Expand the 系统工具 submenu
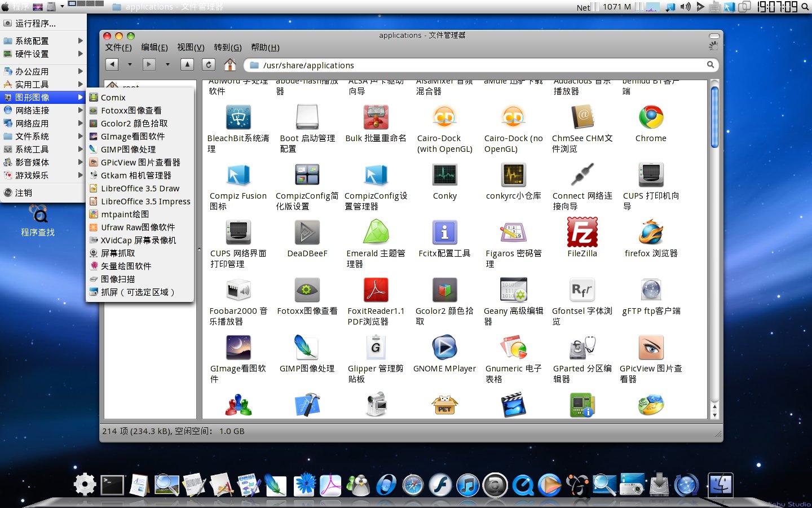The height and width of the screenshot is (508, 812). (x=43, y=149)
